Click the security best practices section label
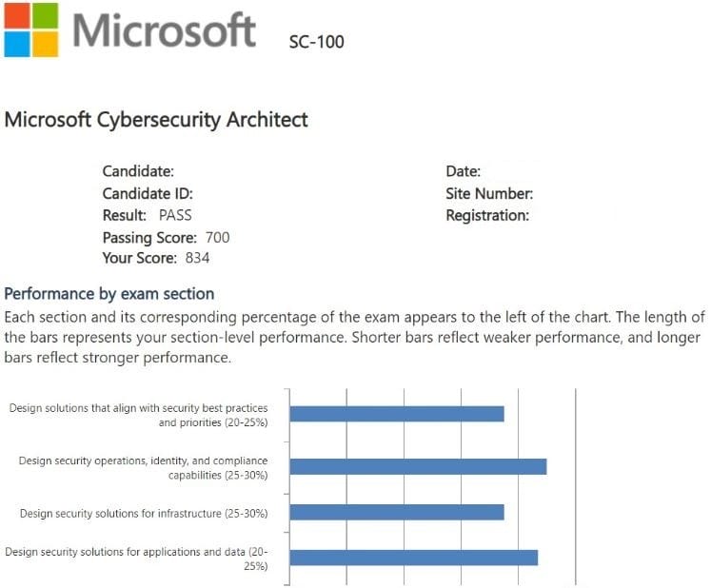 [138, 415]
